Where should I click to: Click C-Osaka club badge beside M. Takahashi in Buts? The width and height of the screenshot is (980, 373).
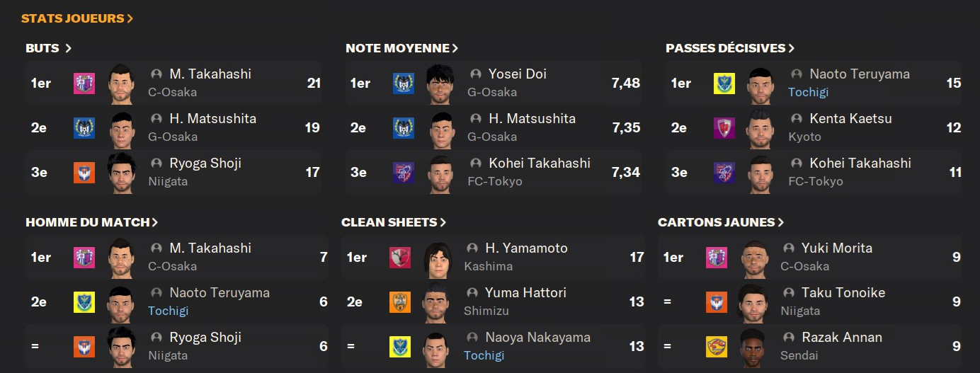coord(84,84)
